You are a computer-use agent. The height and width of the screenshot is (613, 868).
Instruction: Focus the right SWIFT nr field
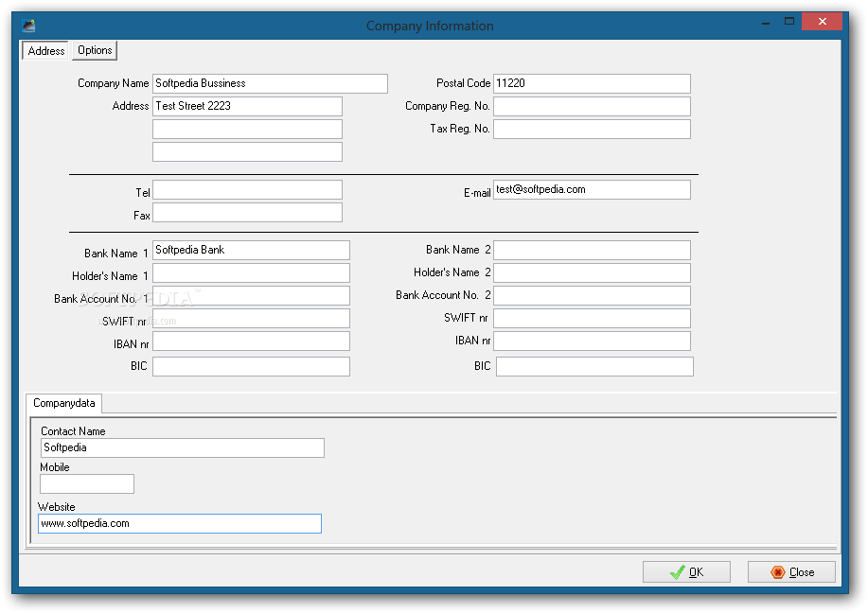point(592,318)
